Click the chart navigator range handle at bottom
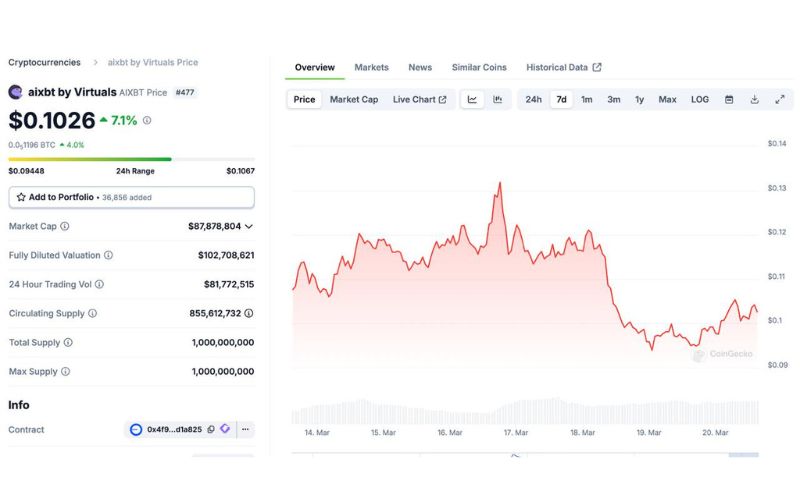 (743, 454)
